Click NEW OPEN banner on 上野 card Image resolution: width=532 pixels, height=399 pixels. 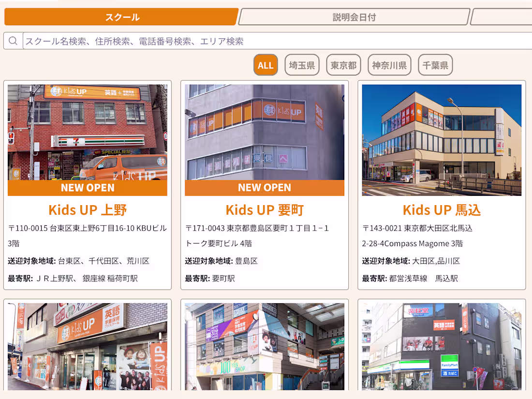(x=88, y=188)
